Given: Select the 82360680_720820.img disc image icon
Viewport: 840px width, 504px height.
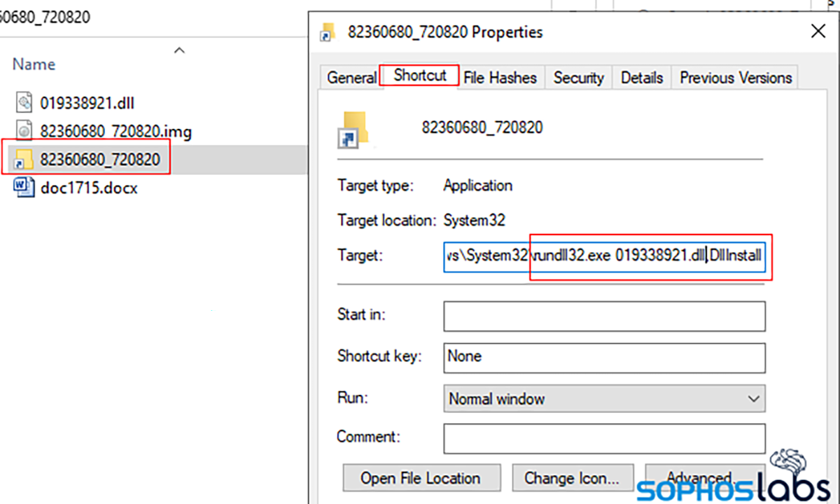Looking at the screenshot, I should point(24,131).
